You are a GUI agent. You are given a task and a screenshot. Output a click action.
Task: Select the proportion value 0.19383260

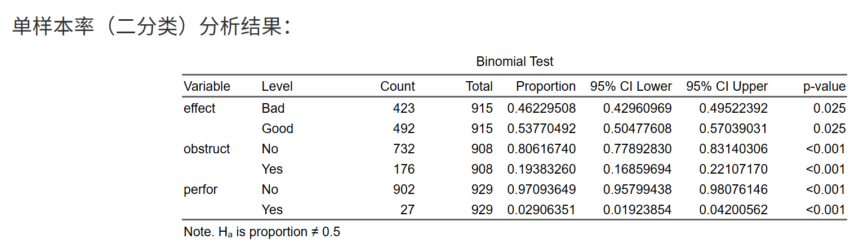point(541,169)
